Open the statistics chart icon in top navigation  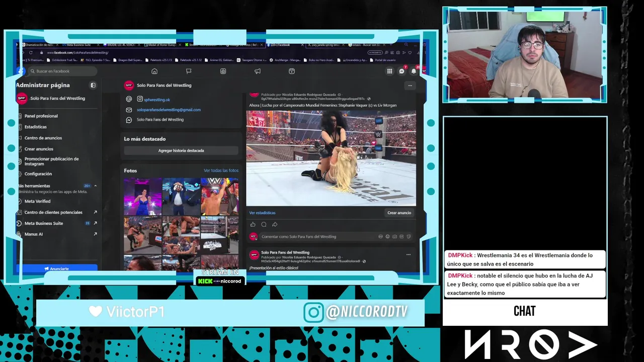pos(223,71)
